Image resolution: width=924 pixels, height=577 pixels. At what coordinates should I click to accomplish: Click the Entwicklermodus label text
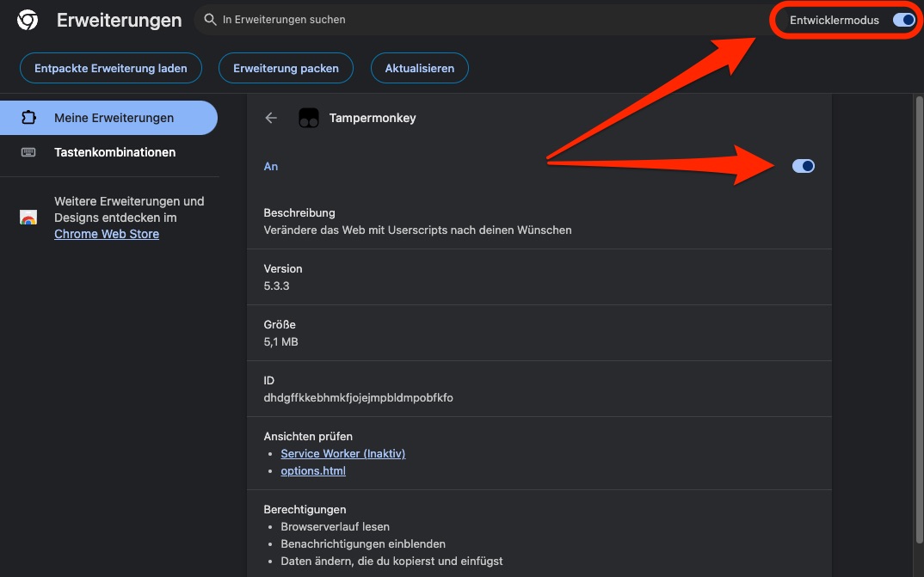835,20
